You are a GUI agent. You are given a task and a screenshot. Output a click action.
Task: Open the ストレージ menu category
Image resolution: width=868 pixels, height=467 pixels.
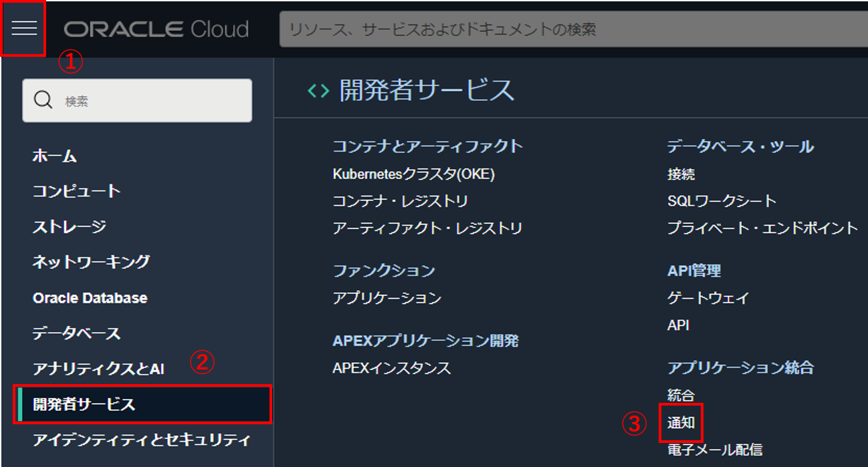pyautogui.click(x=69, y=226)
